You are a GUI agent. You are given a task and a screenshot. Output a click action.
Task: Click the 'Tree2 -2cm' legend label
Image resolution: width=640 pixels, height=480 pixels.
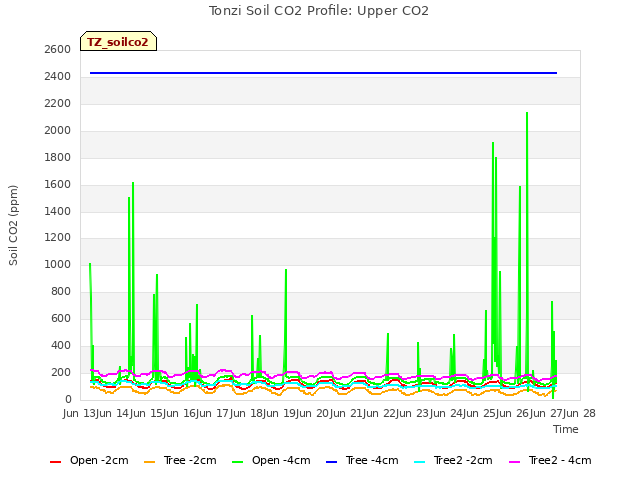point(463,460)
